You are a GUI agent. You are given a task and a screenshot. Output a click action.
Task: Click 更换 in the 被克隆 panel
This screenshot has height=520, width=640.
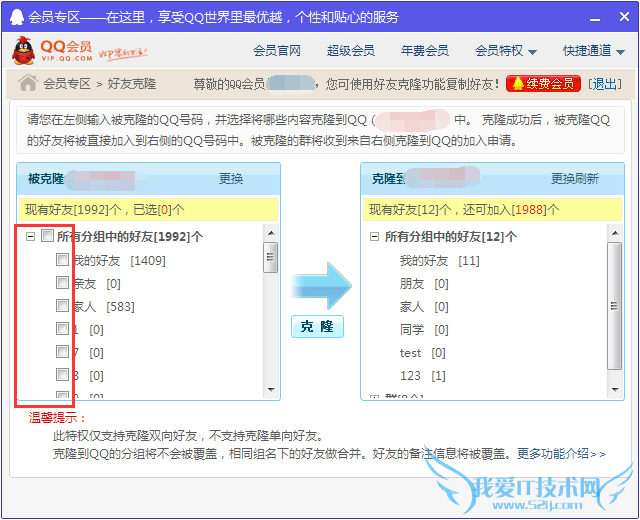click(x=231, y=178)
